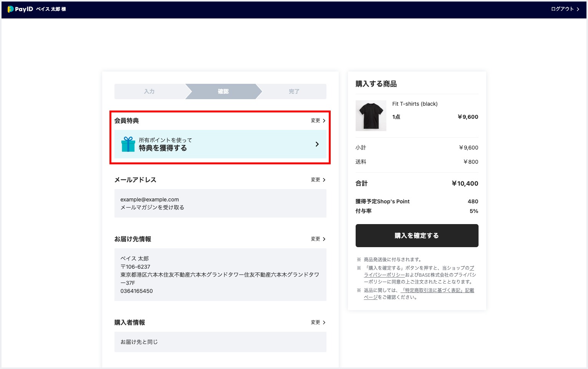The height and width of the screenshot is (369, 588).
Task: Click the PayID logo icon
Action: pyautogui.click(x=11, y=9)
